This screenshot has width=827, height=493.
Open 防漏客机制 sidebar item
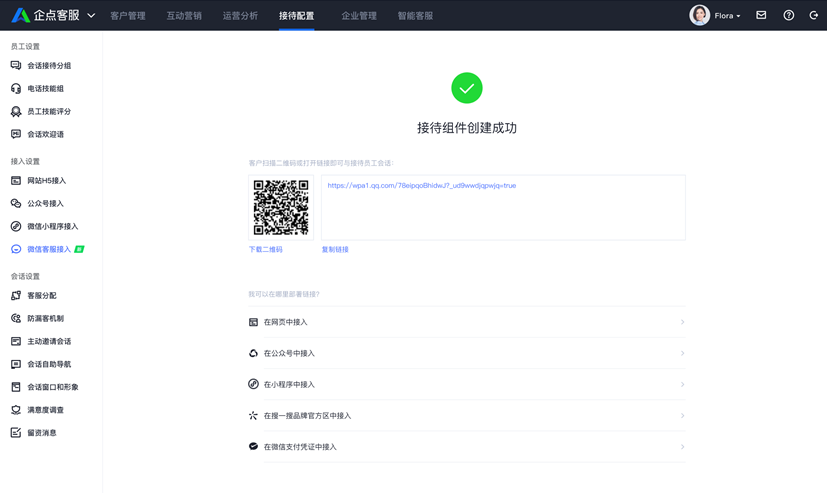pos(45,319)
